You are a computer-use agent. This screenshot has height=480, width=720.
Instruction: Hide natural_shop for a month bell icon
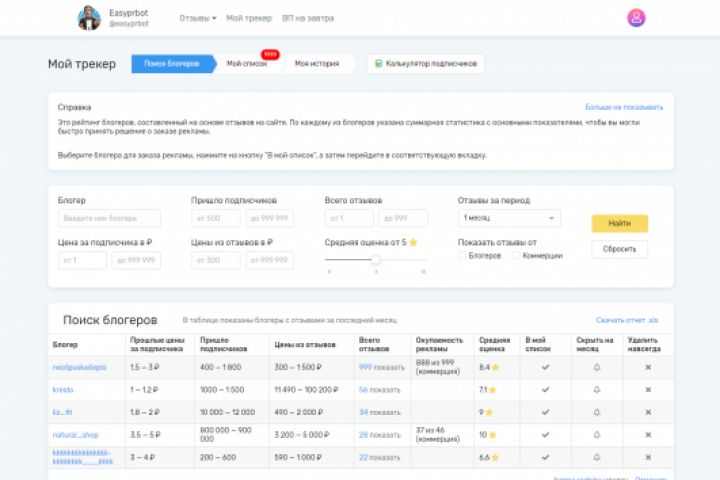pos(596,435)
